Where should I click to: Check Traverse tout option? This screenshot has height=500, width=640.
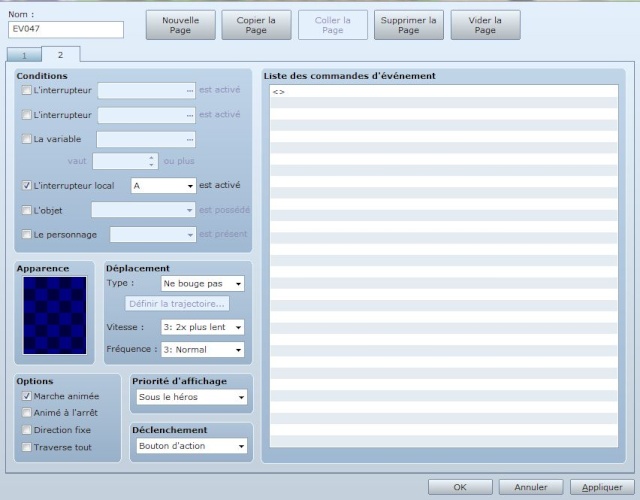click(x=27, y=447)
